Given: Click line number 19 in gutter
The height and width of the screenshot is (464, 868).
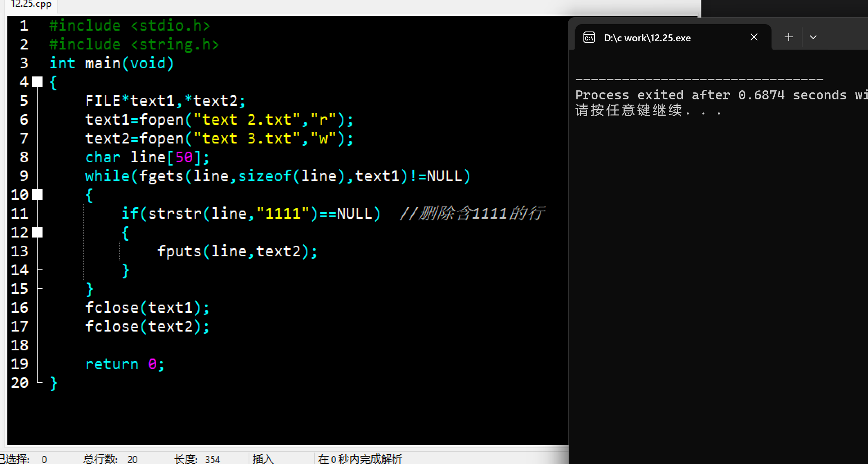Looking at the screenshot, I should pos(20,364).
